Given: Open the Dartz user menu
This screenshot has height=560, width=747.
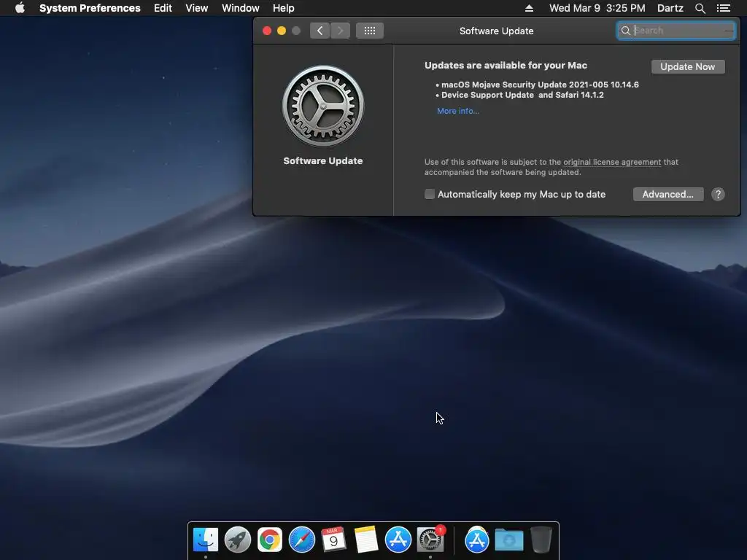Looking at the screenshot, I should [x=670, y=8].
